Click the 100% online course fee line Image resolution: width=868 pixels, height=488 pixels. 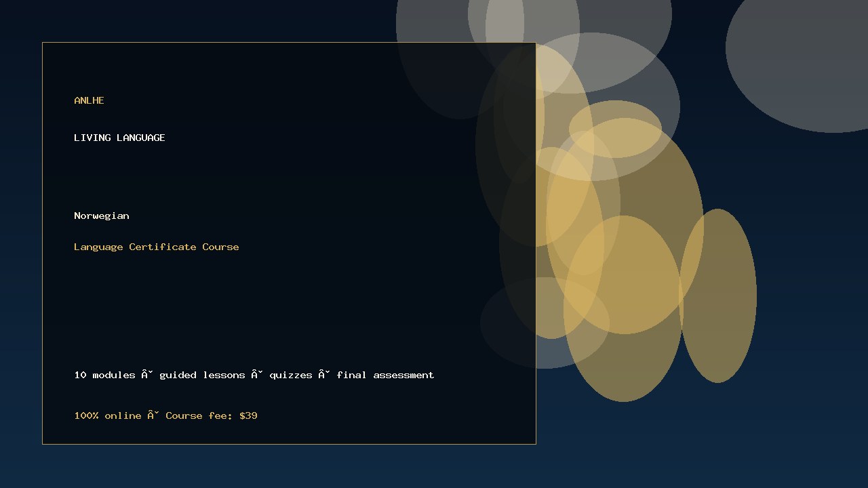[x=165, y=415]
